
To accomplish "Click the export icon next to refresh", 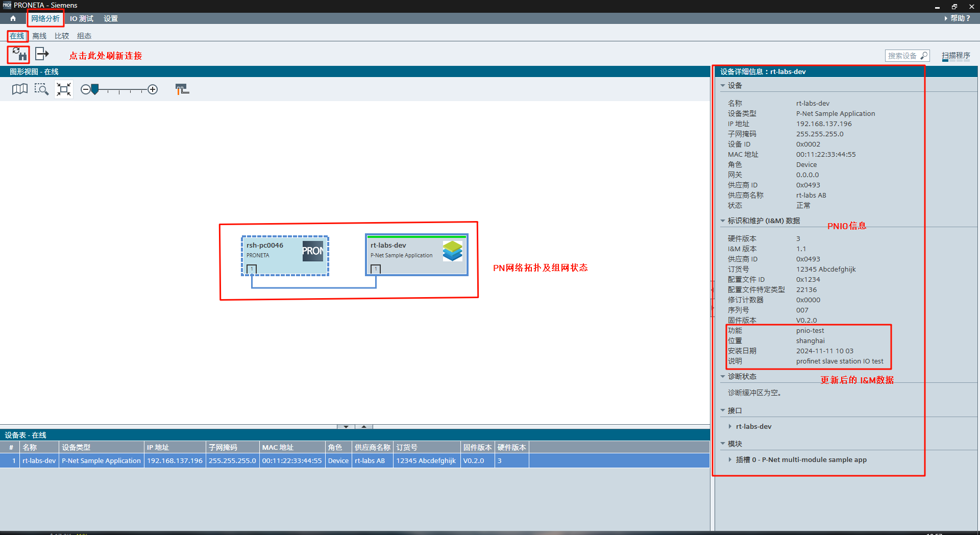I will pos(42,54).
